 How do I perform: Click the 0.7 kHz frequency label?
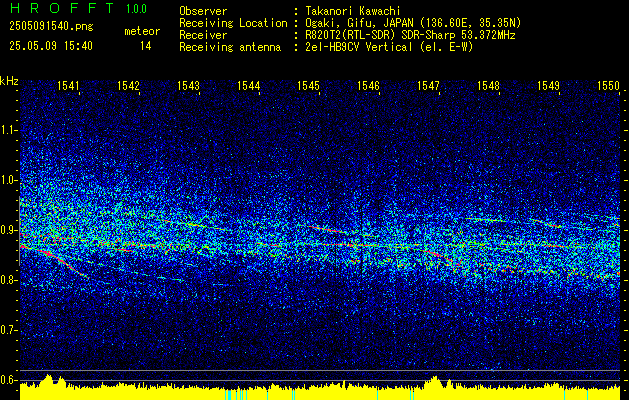[x=8, y=330]
